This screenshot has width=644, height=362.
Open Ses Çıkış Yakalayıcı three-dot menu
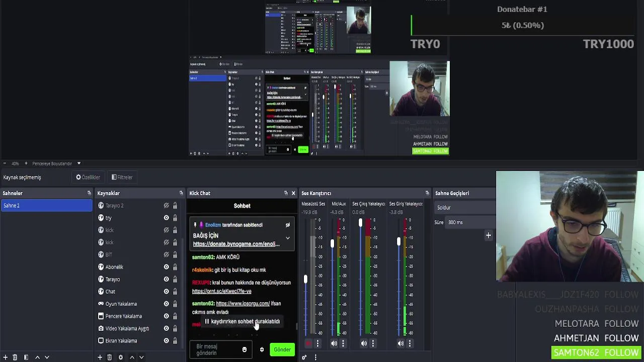(x=373, y=343)
